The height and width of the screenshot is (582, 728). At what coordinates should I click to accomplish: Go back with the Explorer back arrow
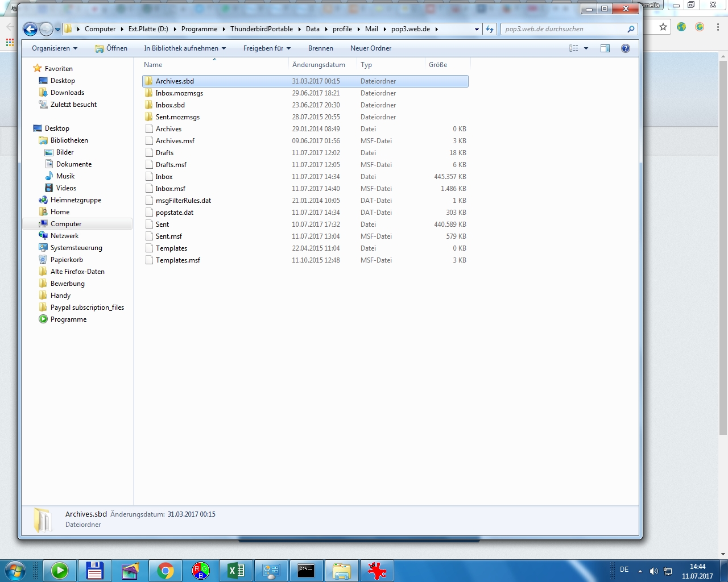pos(30,29)
